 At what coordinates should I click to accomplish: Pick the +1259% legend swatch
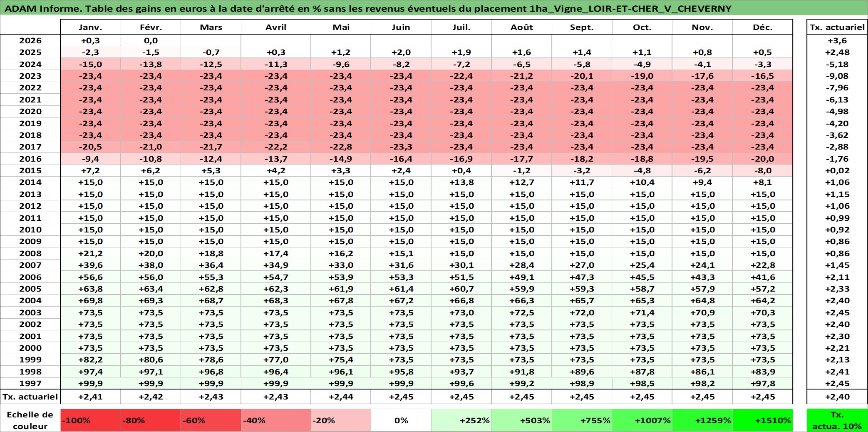click(x=702, y=420)
